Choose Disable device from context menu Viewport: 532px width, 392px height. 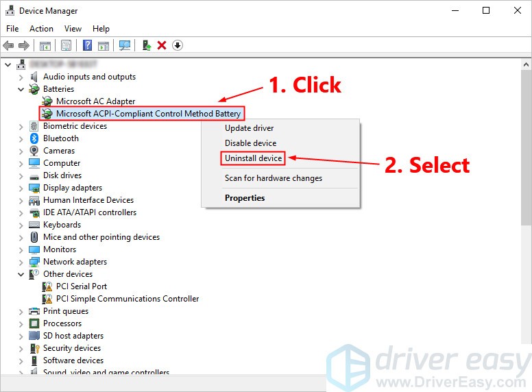251,143
